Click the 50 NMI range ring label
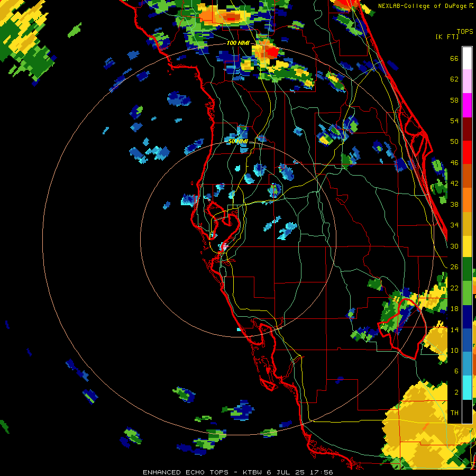Image resolution: width=476 pixels, height=476 pixels. coord(238,141)
